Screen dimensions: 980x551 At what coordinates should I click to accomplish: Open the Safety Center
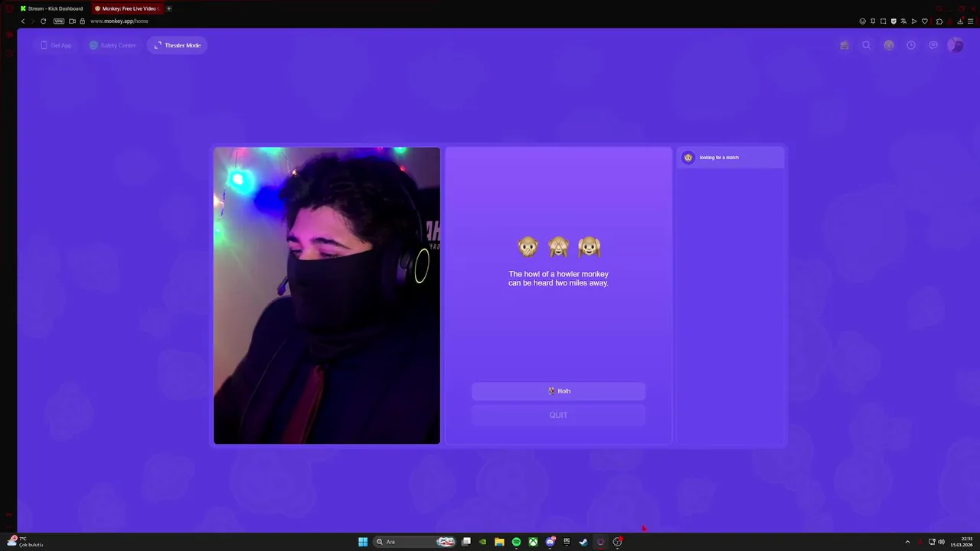113,45
